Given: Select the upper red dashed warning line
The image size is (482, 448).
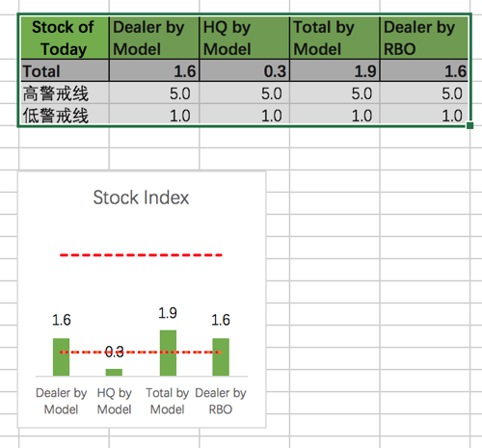Looking at the screenshot, I should coord(141,255).
